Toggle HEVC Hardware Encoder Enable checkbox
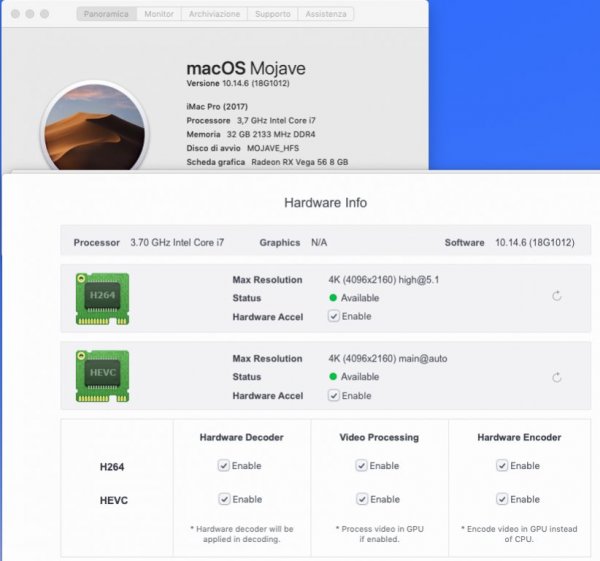 (502, 499)
